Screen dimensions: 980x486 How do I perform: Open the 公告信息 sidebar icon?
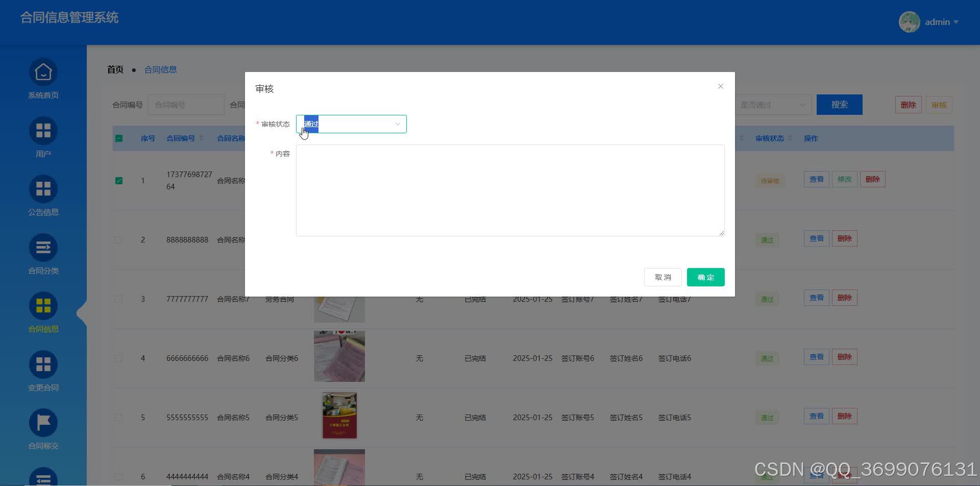pyautogui.click(x=43, y=189)
